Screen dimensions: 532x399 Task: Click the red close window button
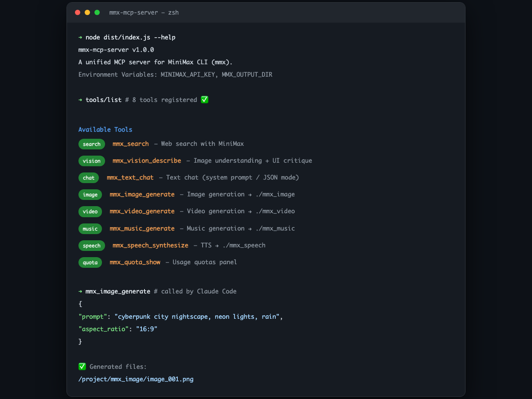78,12
